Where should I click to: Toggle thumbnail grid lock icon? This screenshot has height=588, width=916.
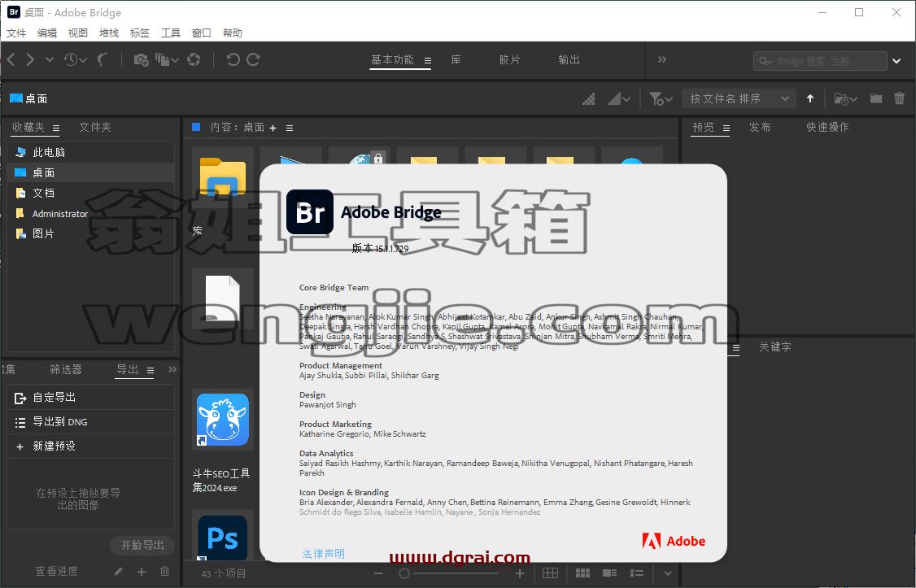tap(550, 573)
